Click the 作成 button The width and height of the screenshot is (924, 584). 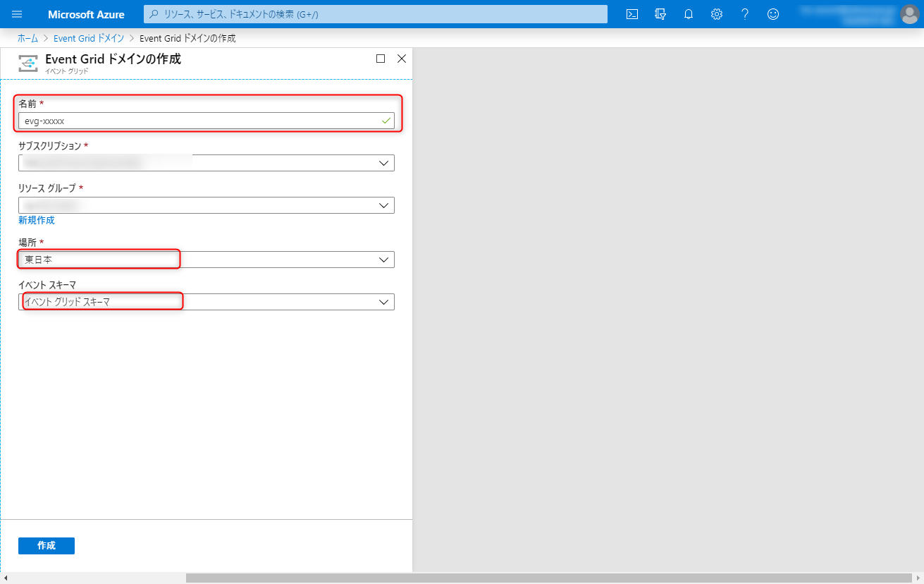(x=47, y=546)
